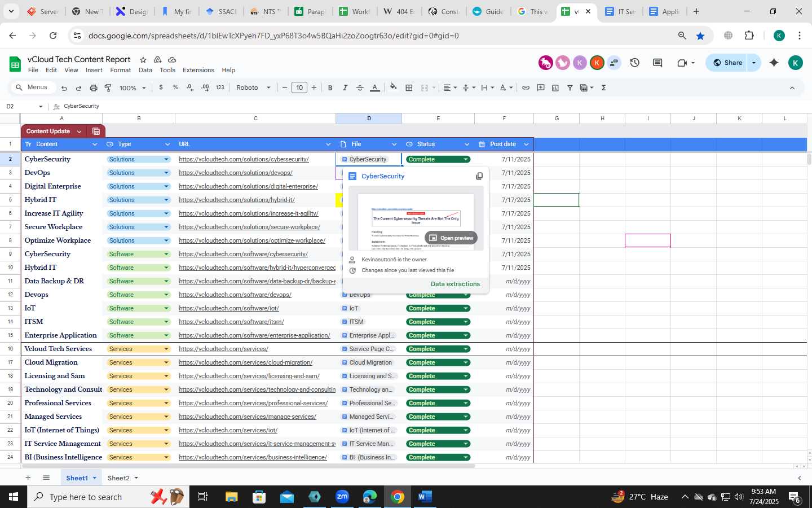Star the vCloud Tech Content Report document
The image size is (812, 508).
(x=143, y=59)
